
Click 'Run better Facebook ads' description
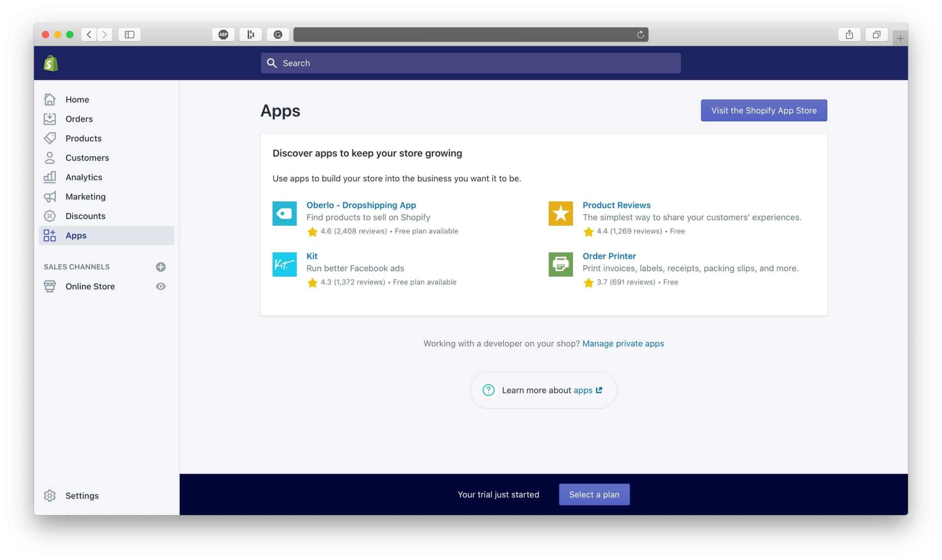tap(355, 268)
